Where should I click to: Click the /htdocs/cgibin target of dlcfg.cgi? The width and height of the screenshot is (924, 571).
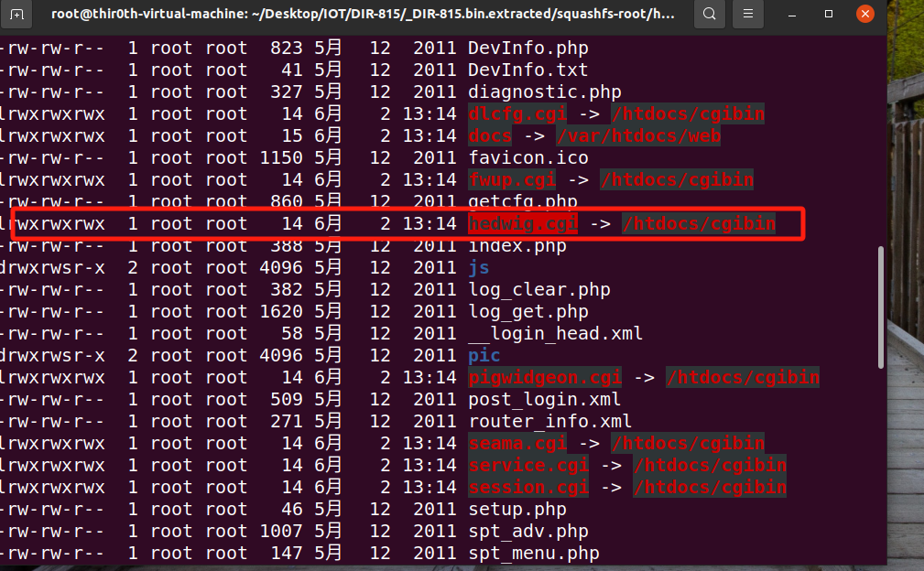[689, 113]
